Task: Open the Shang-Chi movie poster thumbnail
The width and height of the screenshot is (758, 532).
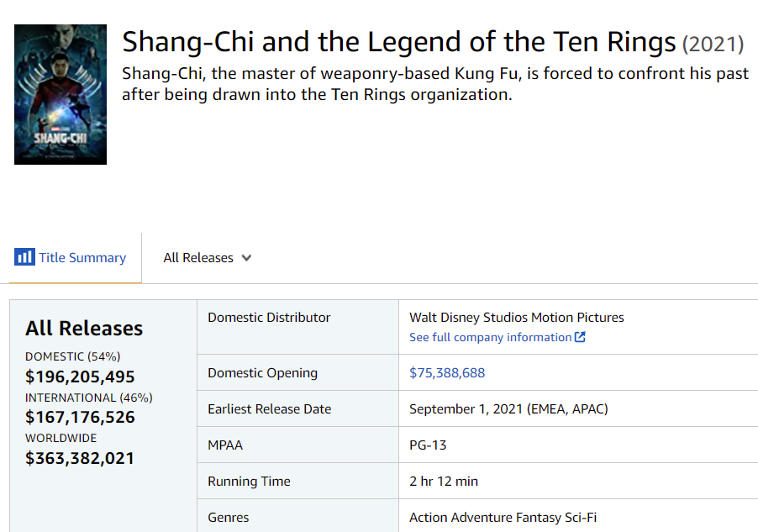Action: 61,94
